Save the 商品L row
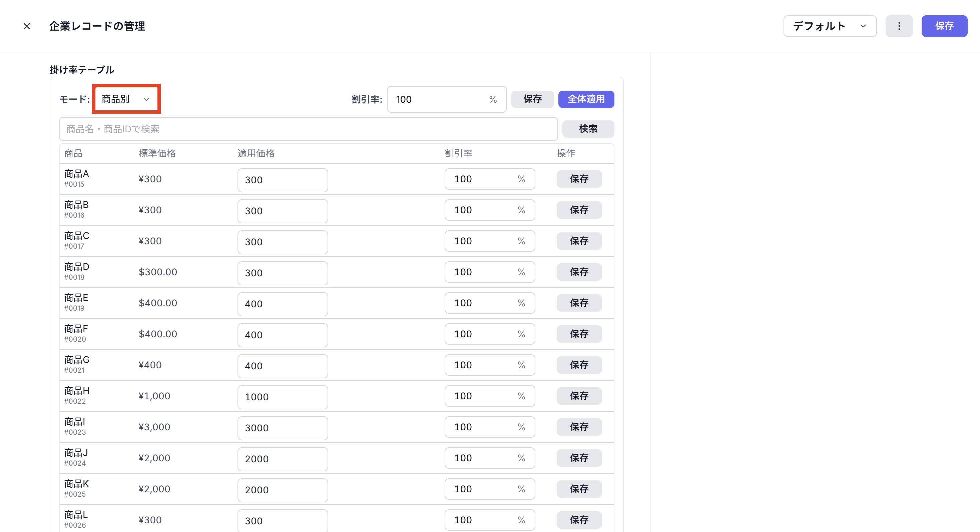The width and height of the screenshot is (980, 532). pos(579,520)
